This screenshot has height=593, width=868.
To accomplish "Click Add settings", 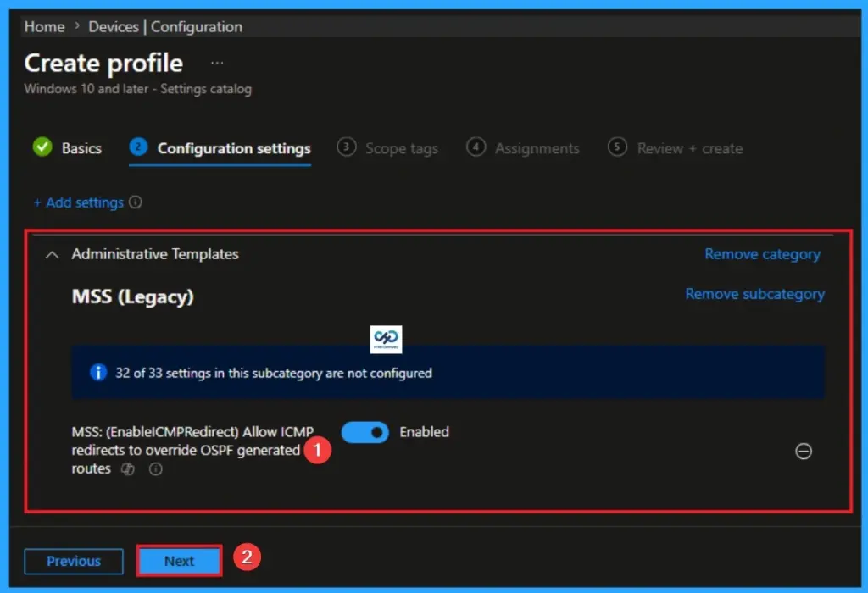I will point(82,202).
